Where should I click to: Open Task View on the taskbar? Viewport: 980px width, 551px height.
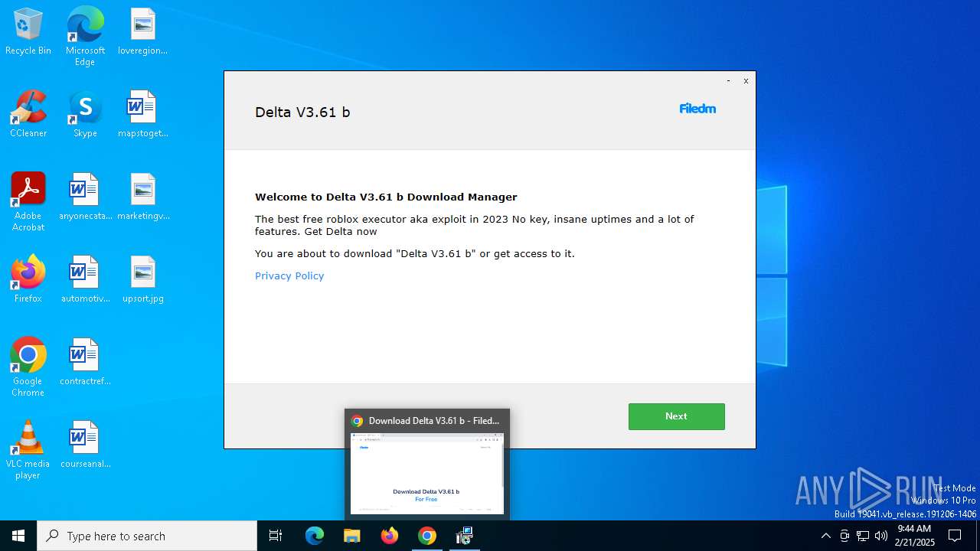pos(276,536)
